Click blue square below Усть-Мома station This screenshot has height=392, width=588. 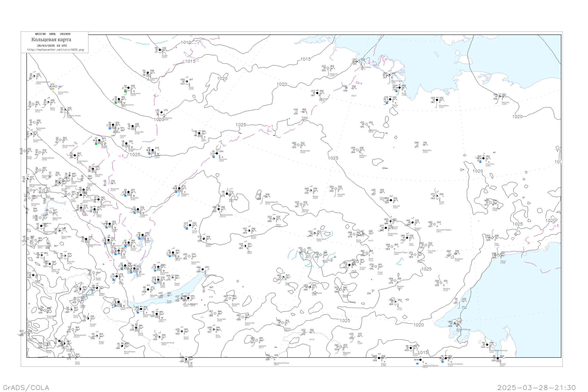click(480, 162)
